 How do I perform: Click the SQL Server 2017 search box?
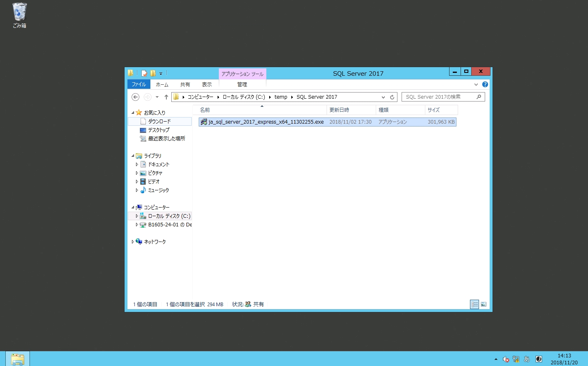point(438,97)
